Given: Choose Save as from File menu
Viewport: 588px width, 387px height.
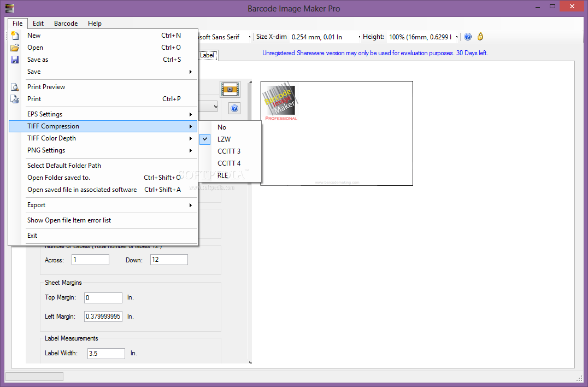Looking at the screenshot, I should coord(103,60).
